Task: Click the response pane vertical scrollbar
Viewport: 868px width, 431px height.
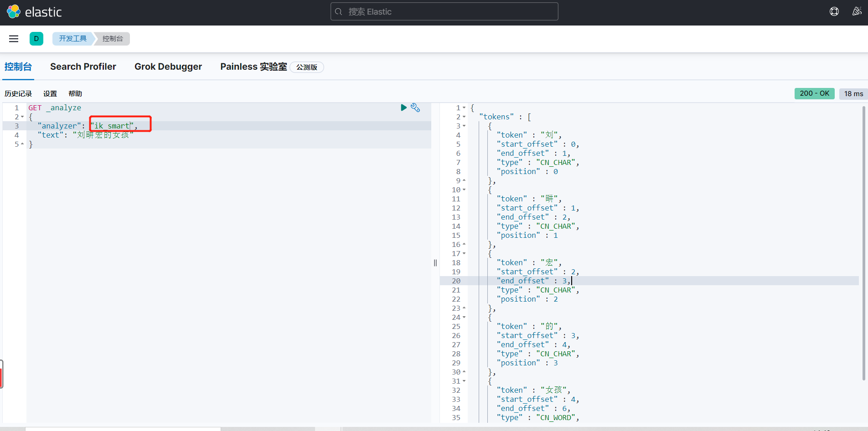Action: pyautogui.click(x=864, y=242)
